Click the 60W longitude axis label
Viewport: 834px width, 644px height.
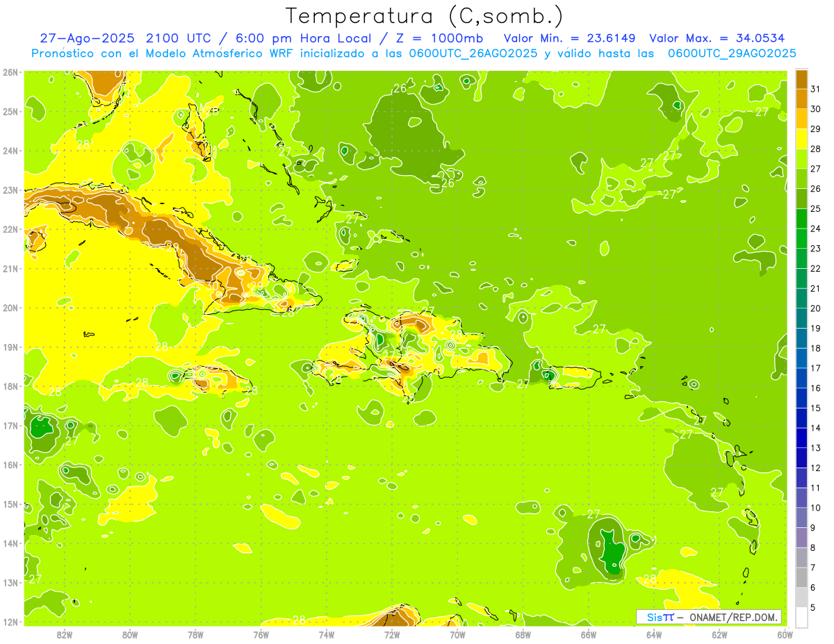coord(785,634)
